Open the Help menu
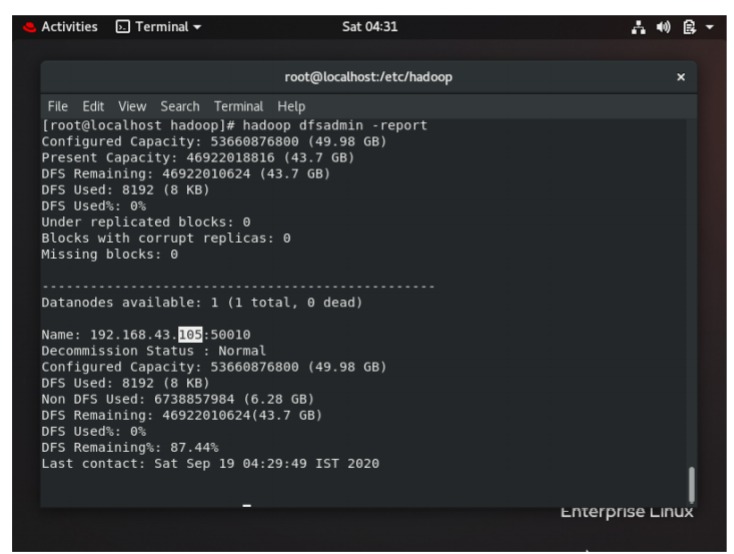Image resolution: width=734 pixels, height=554 pixels. [291, 106]
